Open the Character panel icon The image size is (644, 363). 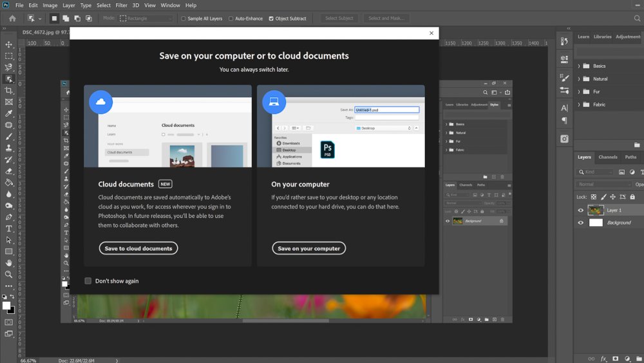point(564,108)
